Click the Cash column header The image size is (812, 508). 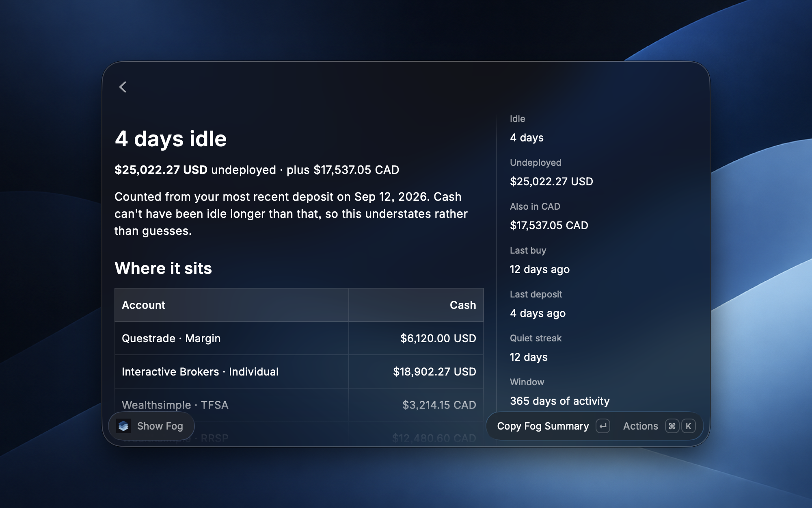tap(416, 305)
